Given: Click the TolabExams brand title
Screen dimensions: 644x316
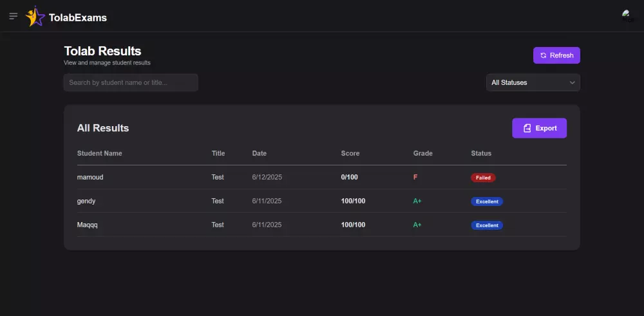Looking at the screenshot, I should click(x=78, y=17).
